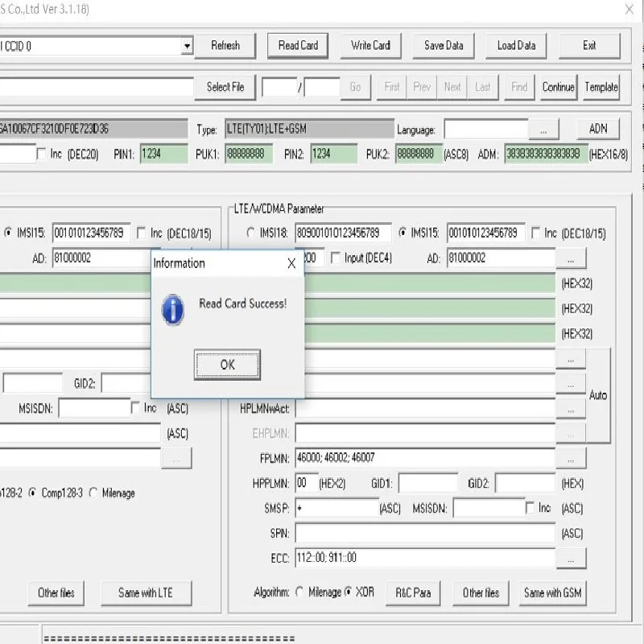Select the LTE IMSI15 radio button

tap(402, 233)
